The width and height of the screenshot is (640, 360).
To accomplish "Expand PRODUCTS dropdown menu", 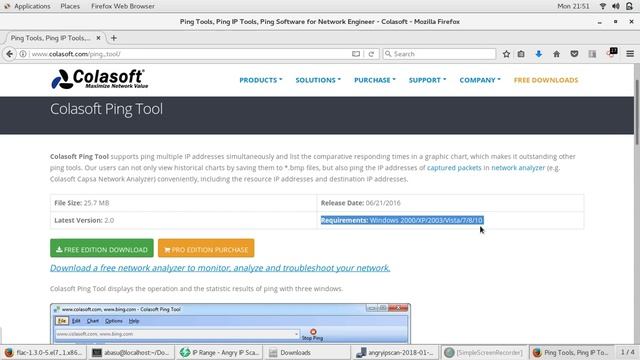I will [260, 80].
